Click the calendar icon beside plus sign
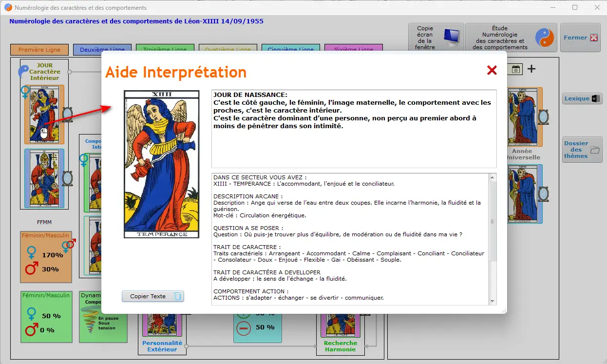Image resolution: width=607 pixels, height=364 pixels. [515, 69]
